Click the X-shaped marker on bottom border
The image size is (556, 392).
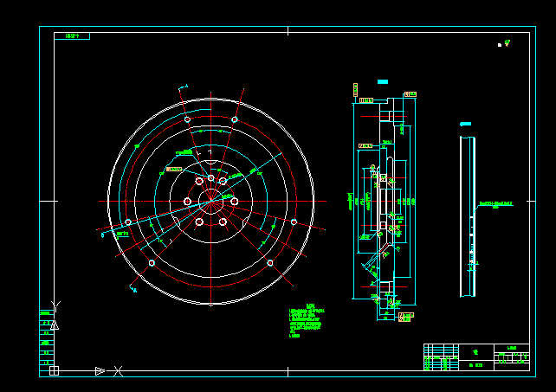tap(119, 371)
